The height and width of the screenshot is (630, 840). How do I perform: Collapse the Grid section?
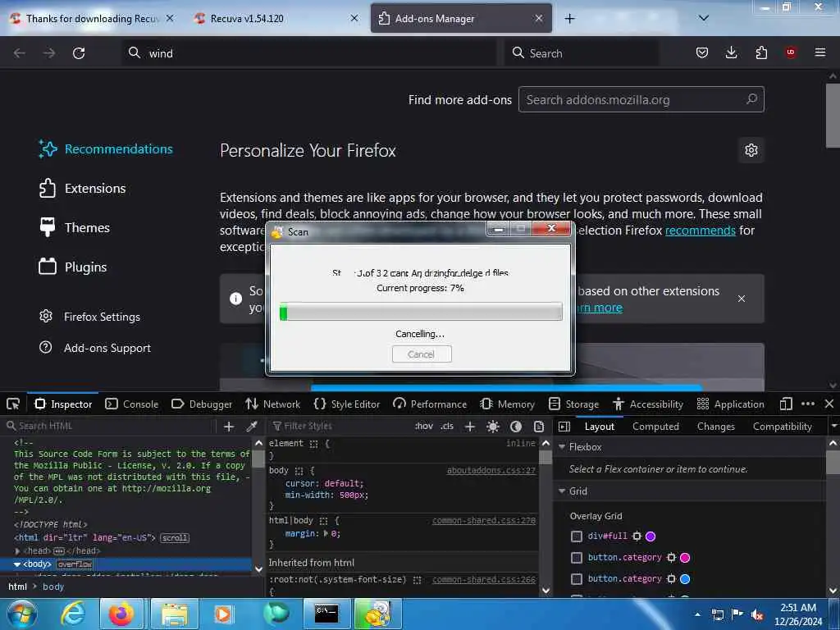562,491
